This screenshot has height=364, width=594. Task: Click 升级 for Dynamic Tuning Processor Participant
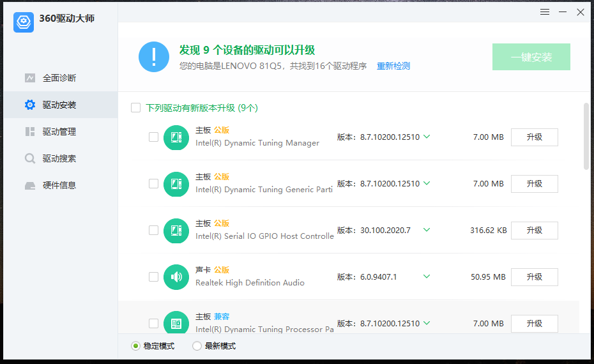tap(534, 324)
